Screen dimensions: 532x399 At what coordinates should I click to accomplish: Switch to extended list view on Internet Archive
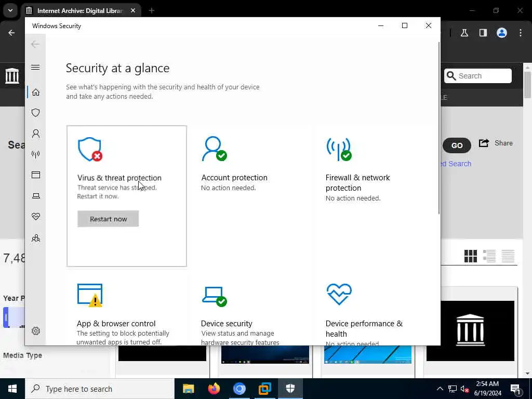[x=489, y=256]
